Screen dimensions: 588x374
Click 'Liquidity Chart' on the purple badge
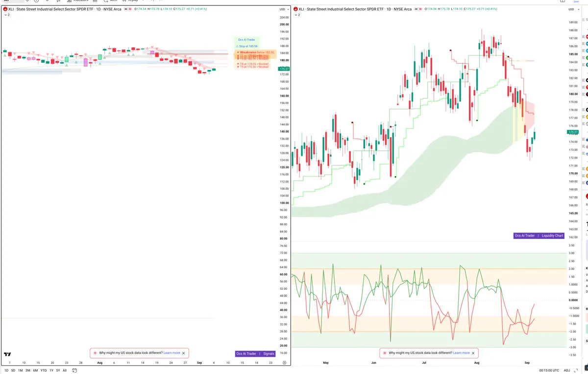[552, 235]
